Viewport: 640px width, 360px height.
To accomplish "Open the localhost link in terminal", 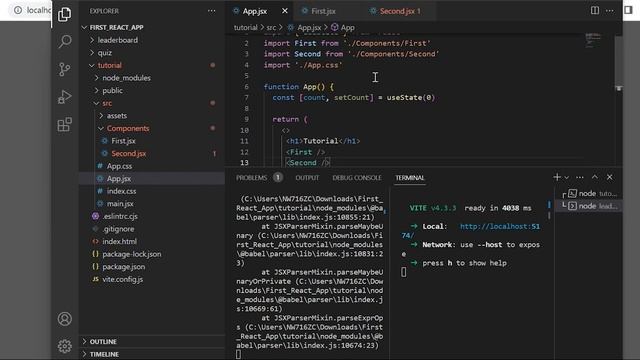I will (500, 226).
